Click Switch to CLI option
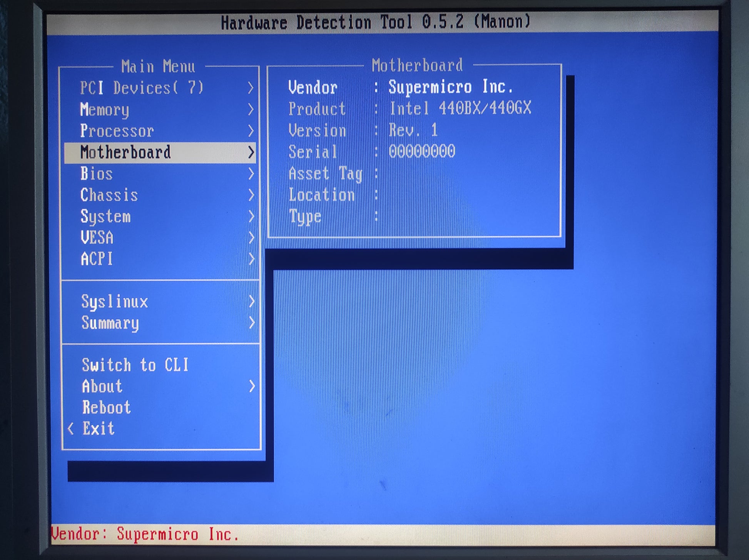749x560 pixels. click(x=135, y=365)
